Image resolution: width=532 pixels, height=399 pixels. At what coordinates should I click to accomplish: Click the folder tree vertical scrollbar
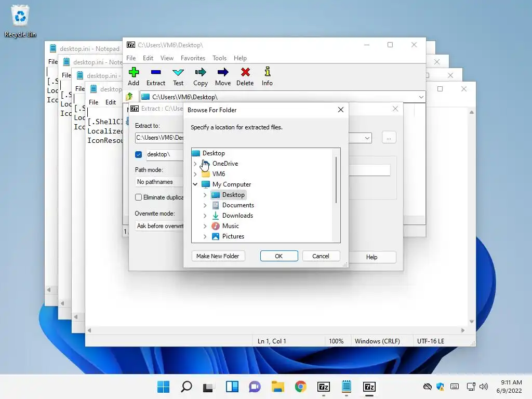336,180
